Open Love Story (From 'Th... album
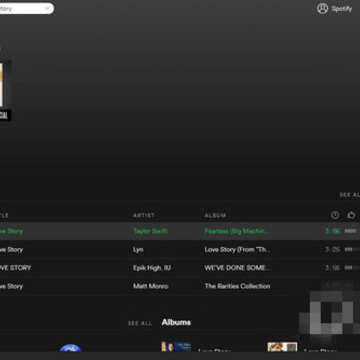The height and width of the screenshot is (360, 360). (237, 249)
